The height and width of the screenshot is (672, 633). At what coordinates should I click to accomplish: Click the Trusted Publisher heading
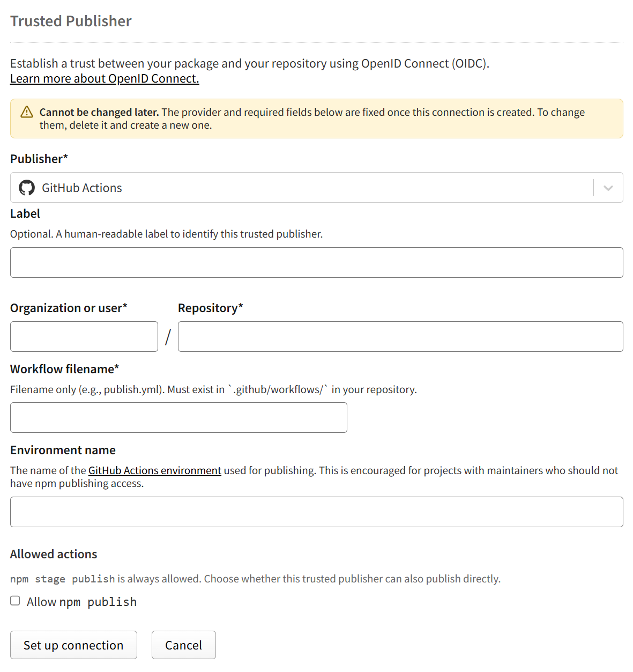point(71,21)
